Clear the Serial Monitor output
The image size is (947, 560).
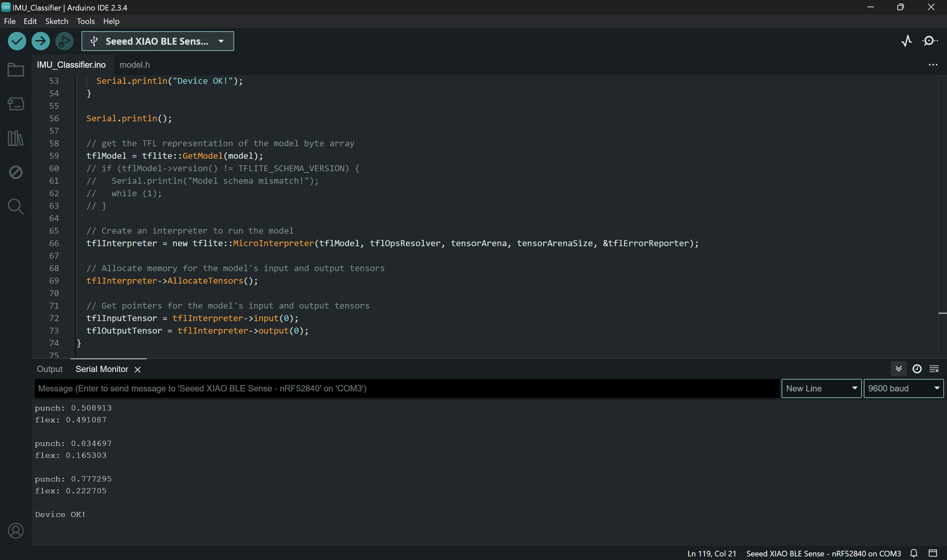coord(934,369)
